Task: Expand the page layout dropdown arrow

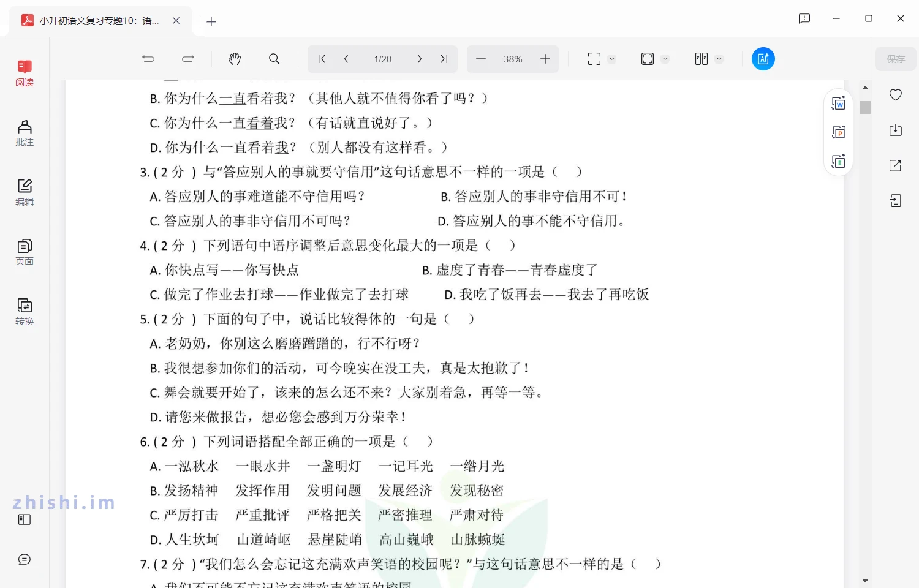Action: [719, 59]
